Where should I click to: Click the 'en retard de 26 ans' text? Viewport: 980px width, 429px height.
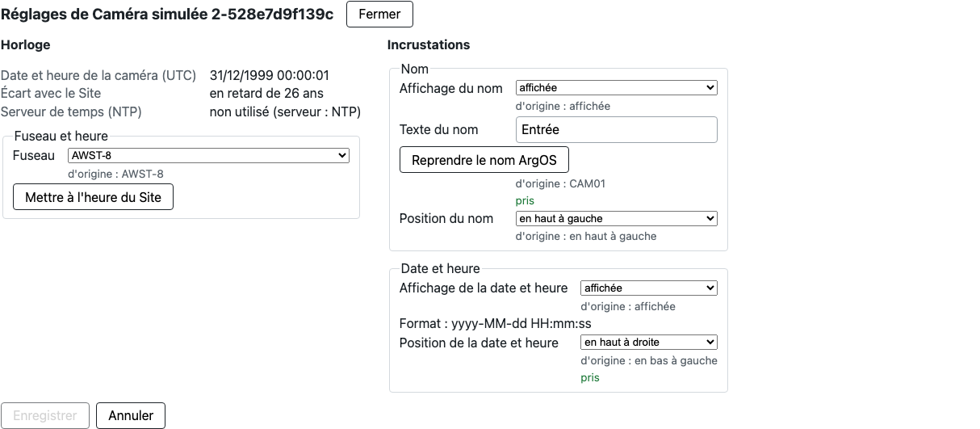[x=266, y=93]
